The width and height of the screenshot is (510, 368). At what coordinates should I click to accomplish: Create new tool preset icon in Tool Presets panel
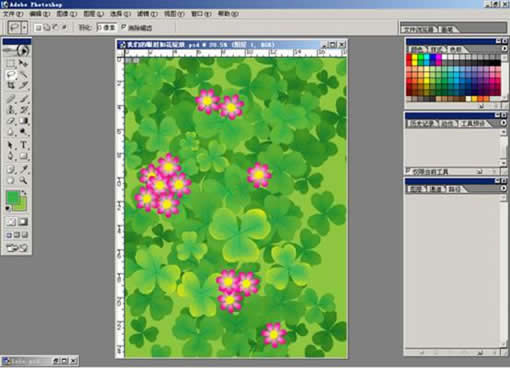tap(480, 172)
